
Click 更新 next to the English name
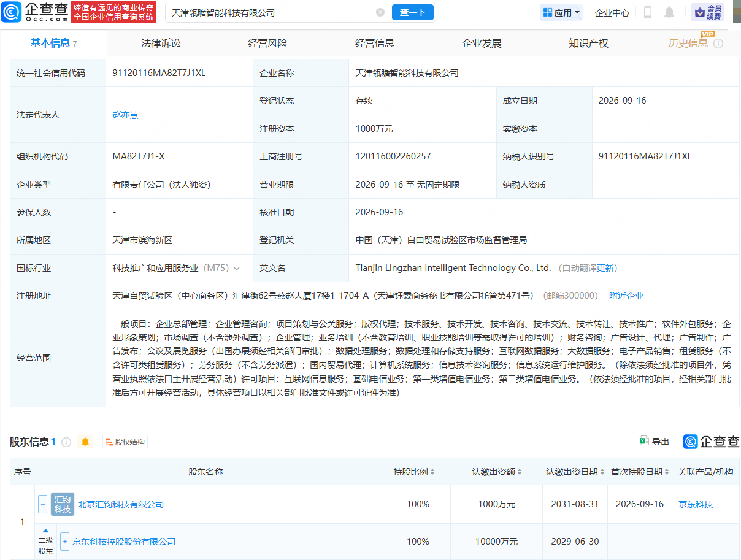[605, 268]
